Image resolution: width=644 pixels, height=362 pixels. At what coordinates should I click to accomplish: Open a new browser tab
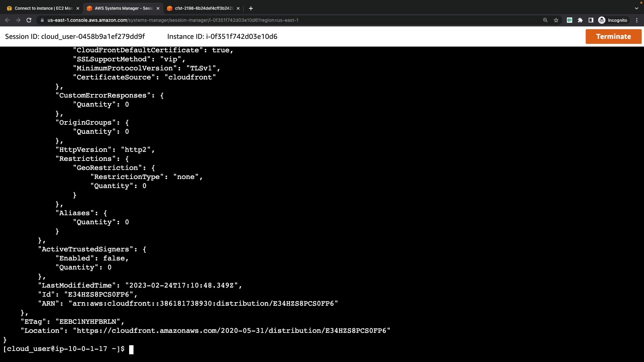pyautogui.click(x=251, y=8)
